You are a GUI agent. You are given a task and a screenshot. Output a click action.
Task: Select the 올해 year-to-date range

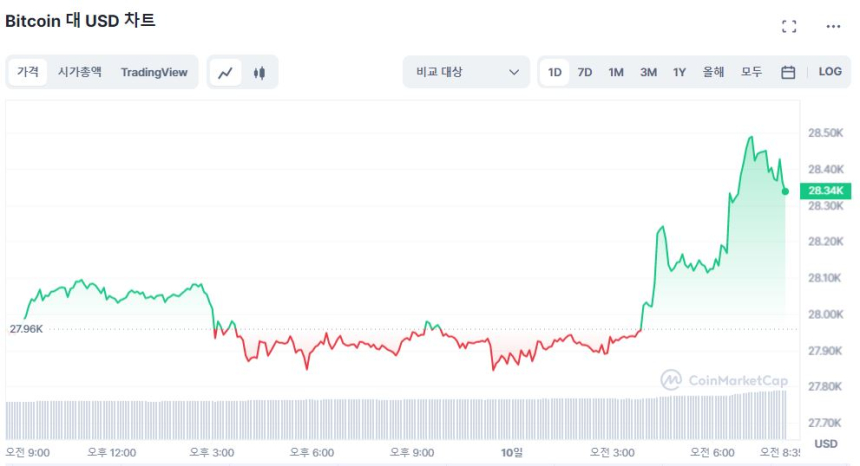coord(713,72)
